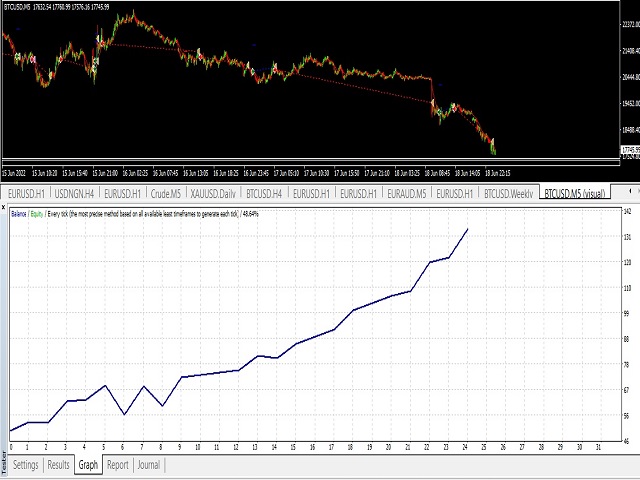This screenshot has height=480, width=640.
Task: Switch to the Crude.M5 chart tab
Action: pyautogui.click(x=166, y=193)
